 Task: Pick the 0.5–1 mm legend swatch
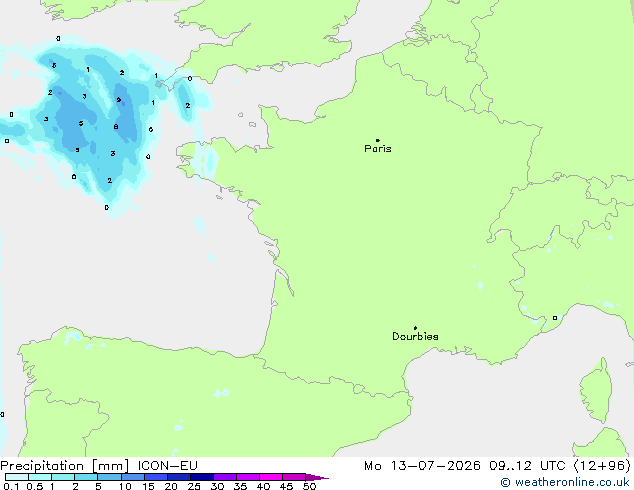click(x=40, y=477)
